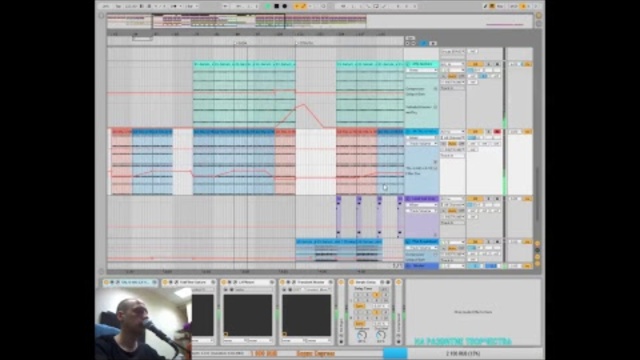Viewport: 640px width, 360px height.
Task: Adjust the Simple Delay Dry/Wet knob
Action: coord(381,336)
